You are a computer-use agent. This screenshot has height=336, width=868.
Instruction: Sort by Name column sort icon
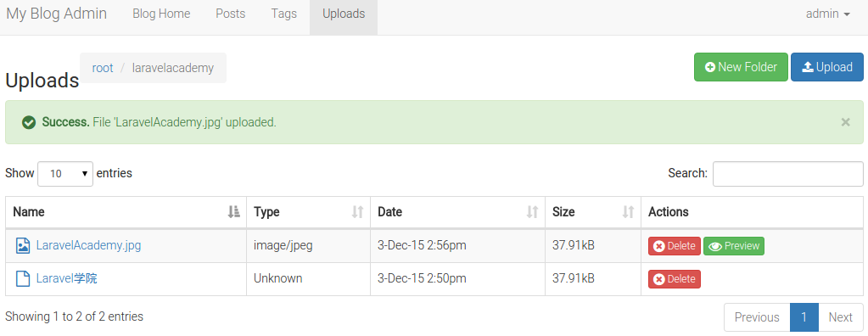(x=234, y=211)
